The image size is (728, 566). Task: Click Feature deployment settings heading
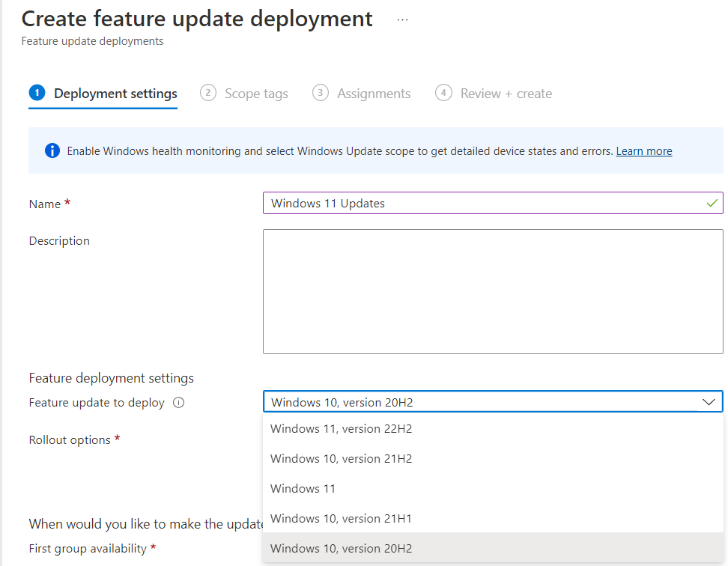tap(112, 378)
